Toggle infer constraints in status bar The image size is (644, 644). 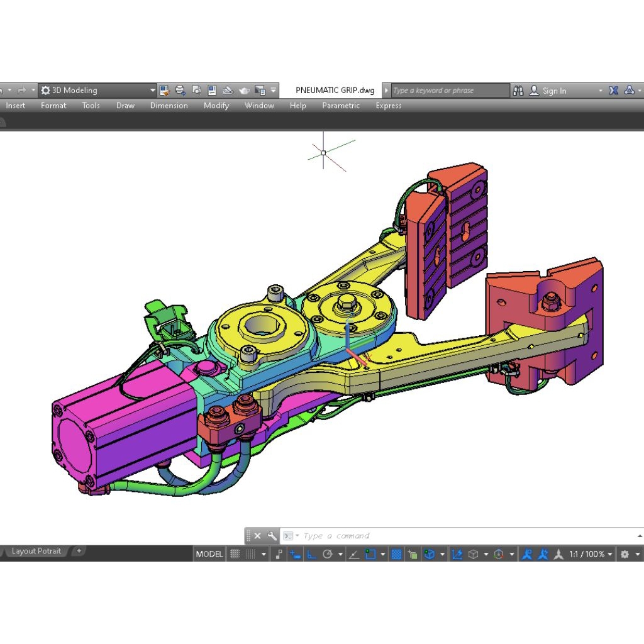tap(279, 554)
